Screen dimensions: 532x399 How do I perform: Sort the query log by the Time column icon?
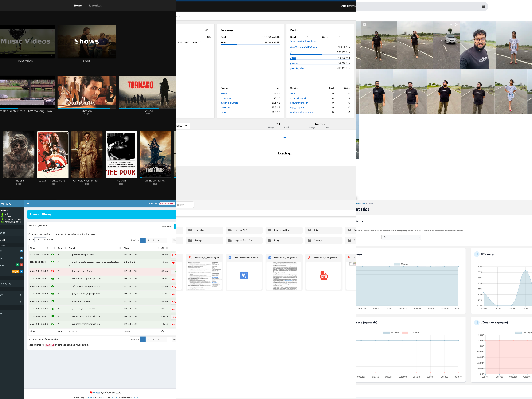click(x=47, y=248)
